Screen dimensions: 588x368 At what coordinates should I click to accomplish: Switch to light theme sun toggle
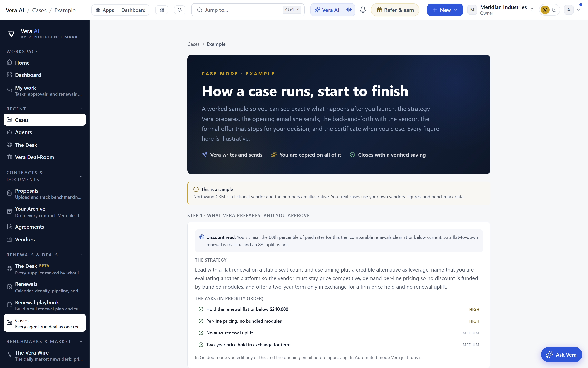pos(545,10)
